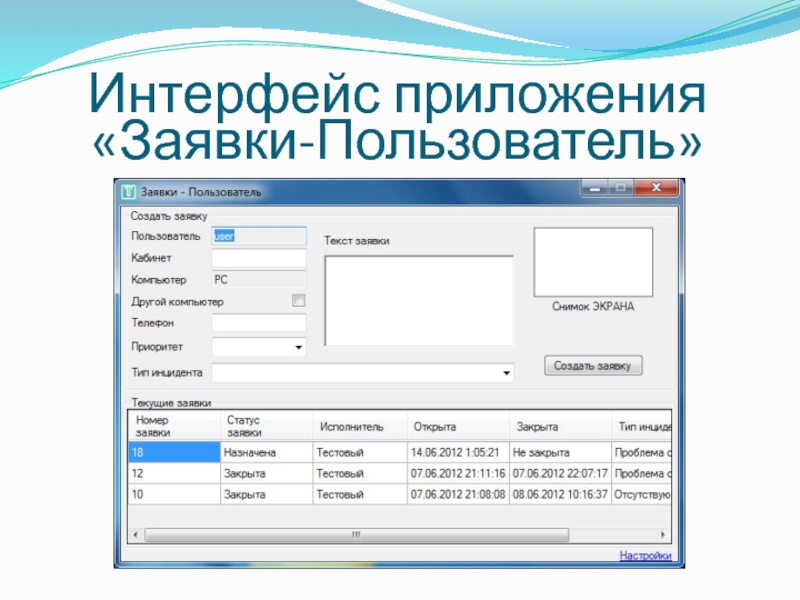Viewport: 800px width, 600px height.
Task: Expand the Тип инцидента combo box
Action: (x=505, y=373)
